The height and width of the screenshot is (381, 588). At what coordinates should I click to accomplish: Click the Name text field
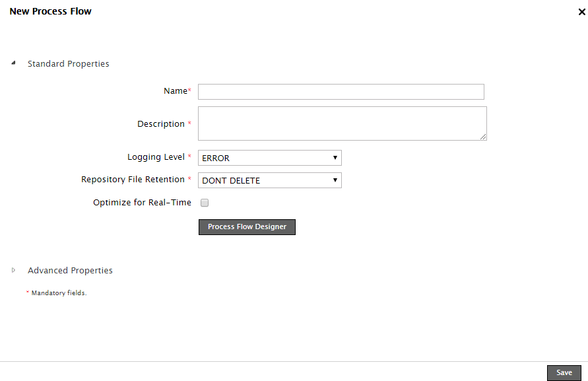(341, 92)
